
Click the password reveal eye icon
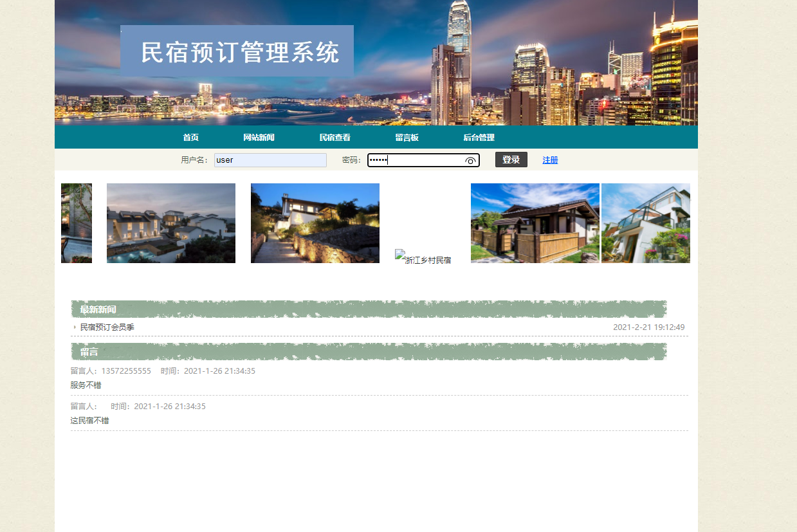coord(472,160)
